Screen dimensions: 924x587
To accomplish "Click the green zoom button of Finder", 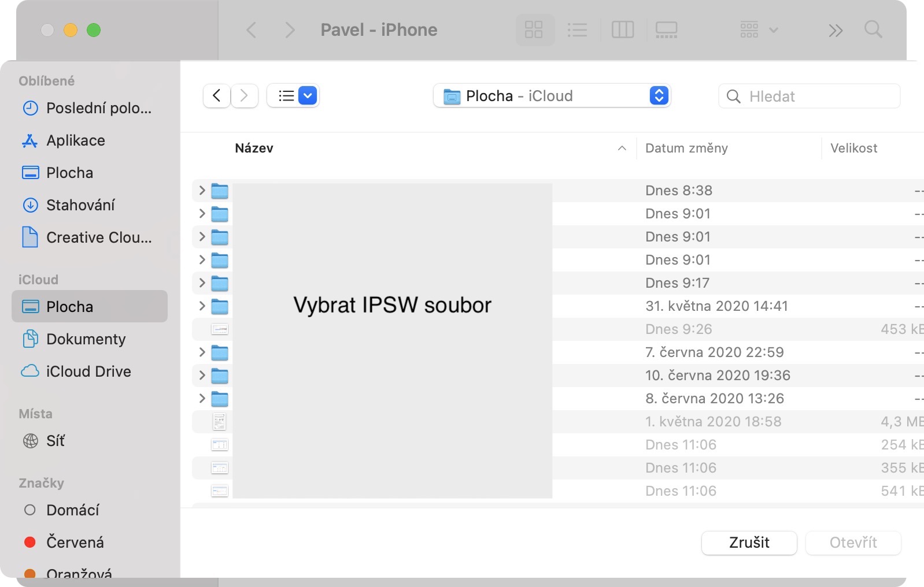I will [94, 30].
